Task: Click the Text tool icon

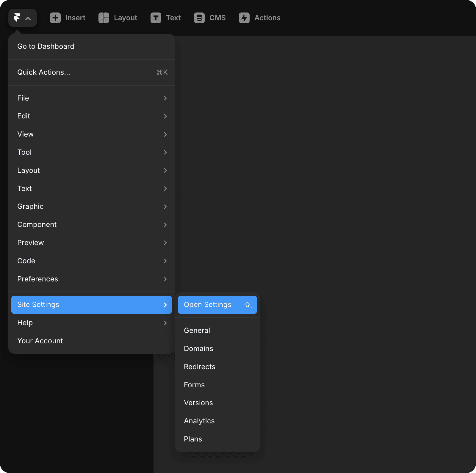Action: pos(156,18)
